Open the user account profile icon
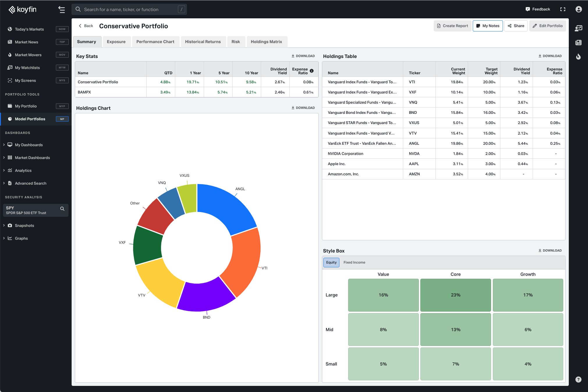This screenshot has height=392, width=588. click(579, 9)
